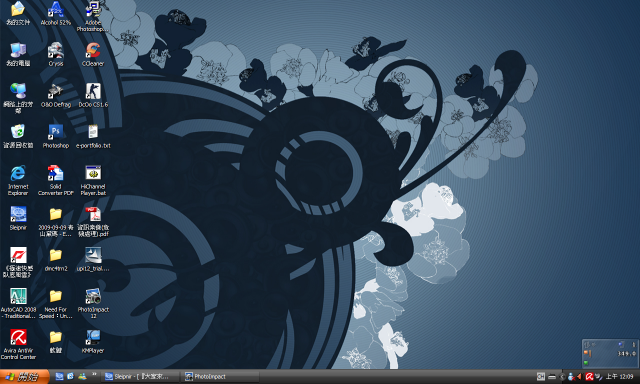Viewport: 640px width, 384px height.
Task: Click the Start button on taskbar
Action: pos(24,377)
